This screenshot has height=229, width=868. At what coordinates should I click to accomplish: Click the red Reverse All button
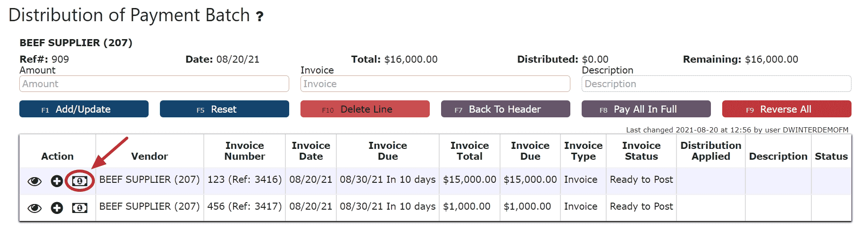pyautogui.click(x=786, y=109)
